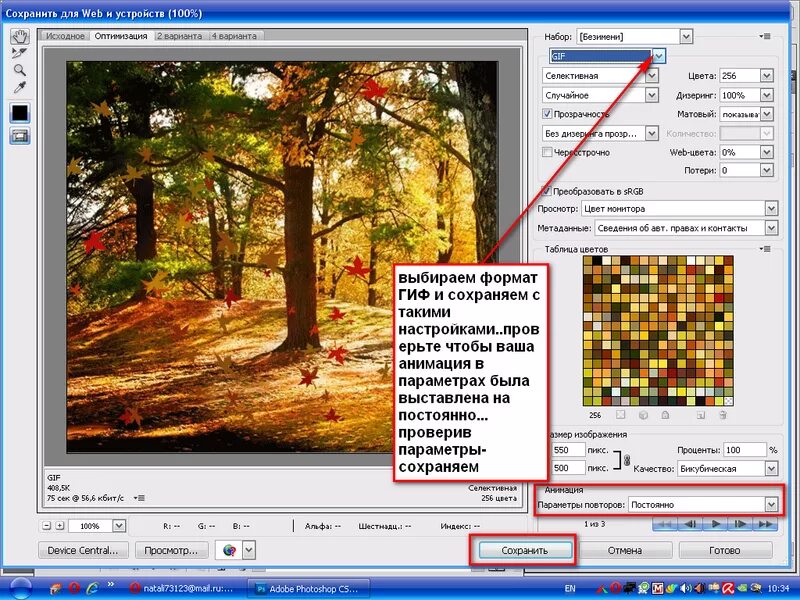Select the Zoom magnifier tool
Viewport: 800px width, 600px height.
pos(20,70)
